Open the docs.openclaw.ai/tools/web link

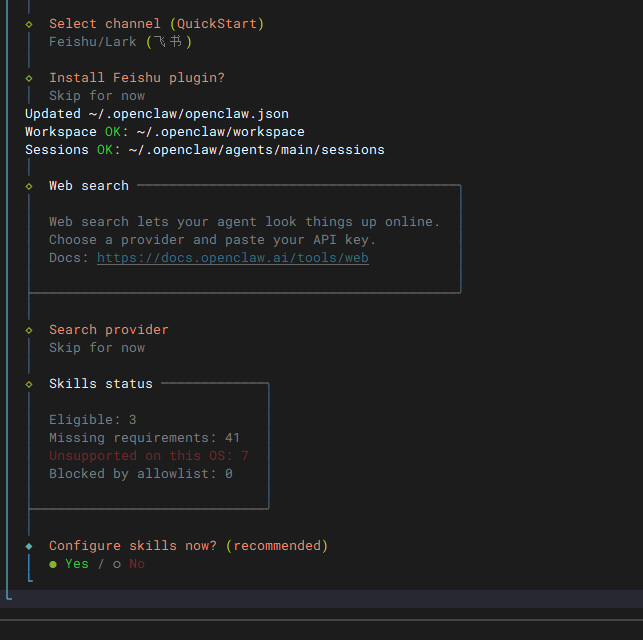pyautogui.click(x=233, y=258)
